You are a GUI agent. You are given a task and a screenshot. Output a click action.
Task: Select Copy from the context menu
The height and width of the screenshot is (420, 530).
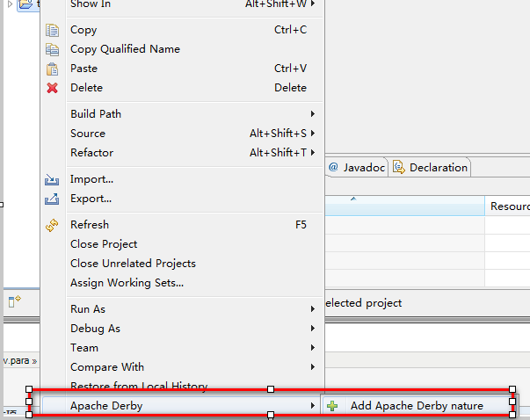[x=183, y=30]
